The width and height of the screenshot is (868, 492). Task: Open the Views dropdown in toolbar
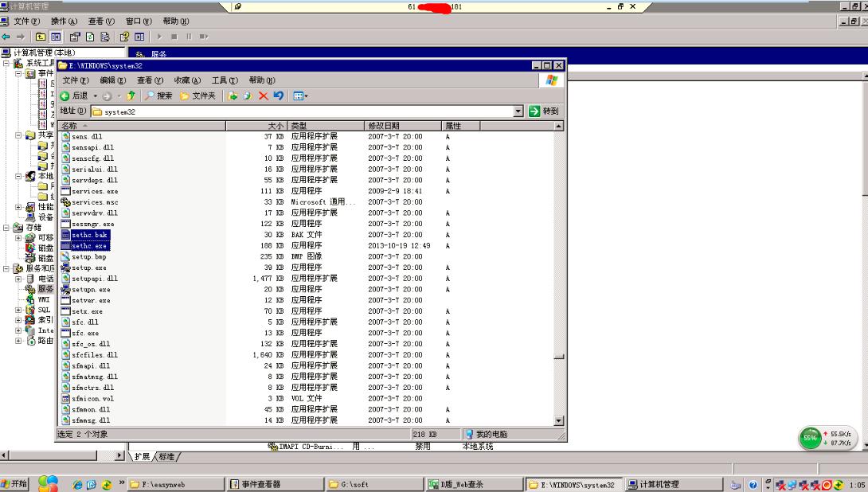pyautogui.click(x=301, y=96)
